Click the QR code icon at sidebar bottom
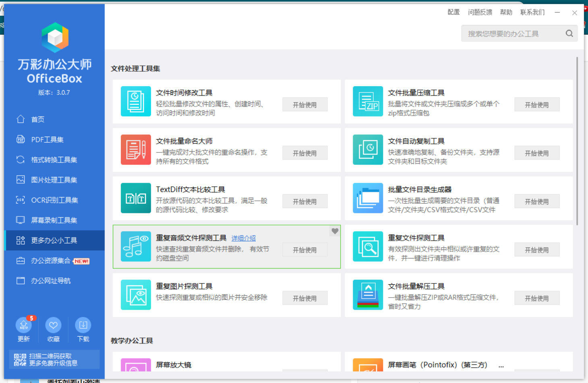 (x=20, y=360)
